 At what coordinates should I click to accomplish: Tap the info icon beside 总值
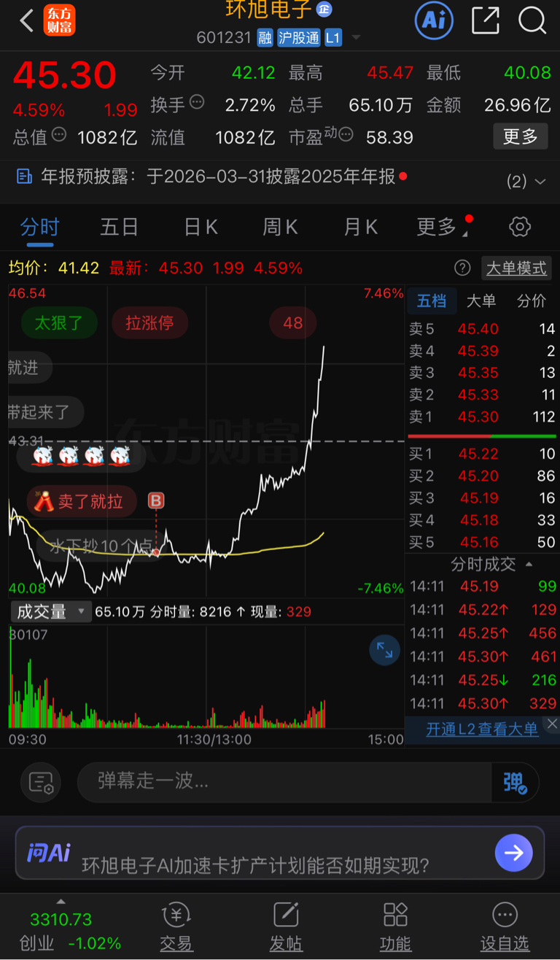coord(59,135)
